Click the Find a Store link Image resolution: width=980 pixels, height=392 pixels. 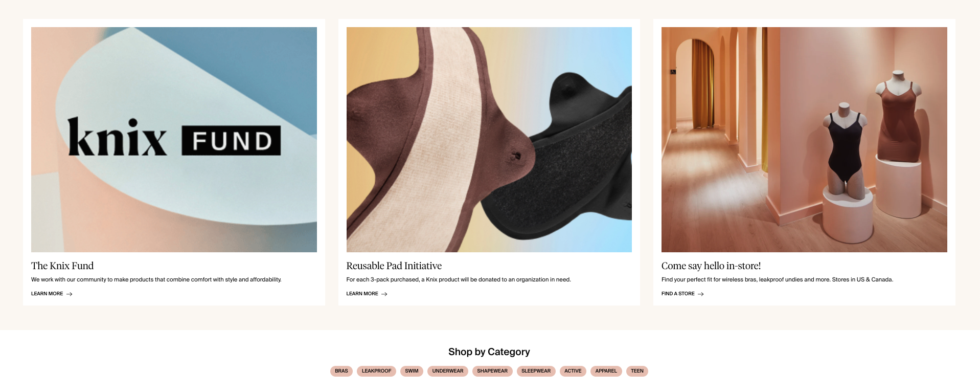(678, 294)
